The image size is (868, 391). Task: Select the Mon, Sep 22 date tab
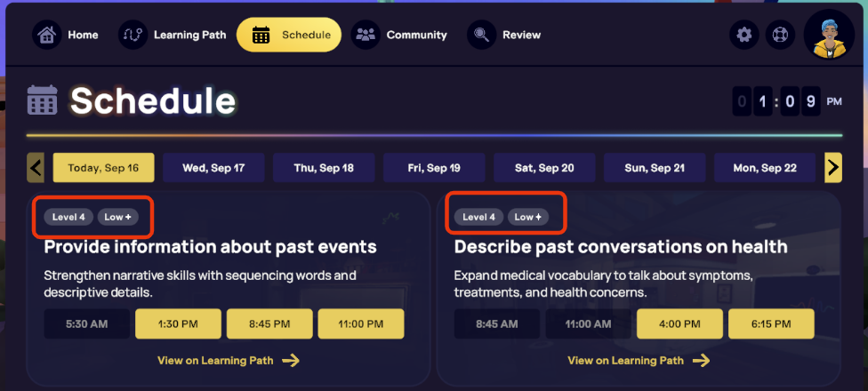click(x=765, y=167)
